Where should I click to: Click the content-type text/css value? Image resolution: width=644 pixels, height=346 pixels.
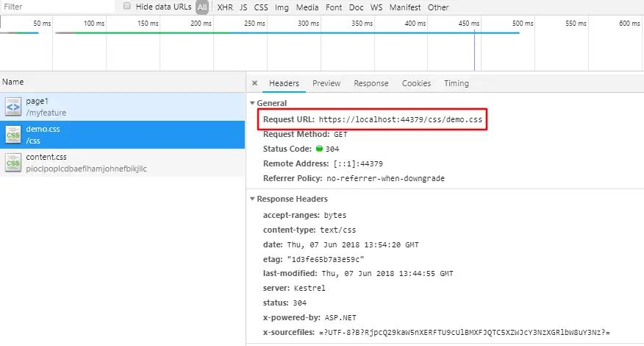[x=338, y=230]
